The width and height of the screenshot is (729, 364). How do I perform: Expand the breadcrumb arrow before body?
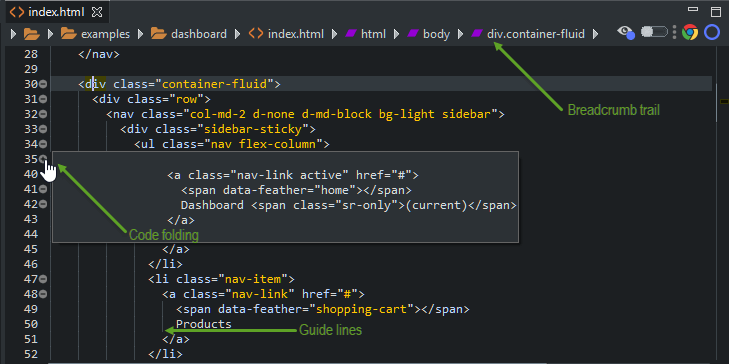click(x=396, y=33)
